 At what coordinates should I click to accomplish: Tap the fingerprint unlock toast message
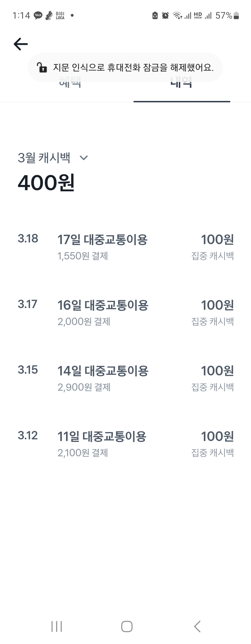(133, 67)
